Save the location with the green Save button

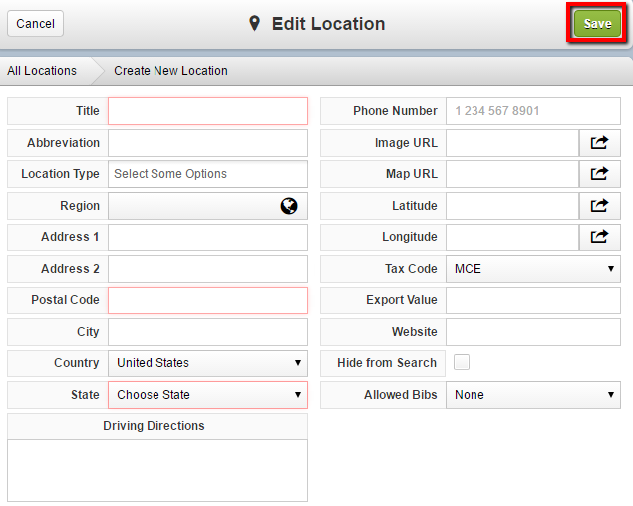click(597, 24)
